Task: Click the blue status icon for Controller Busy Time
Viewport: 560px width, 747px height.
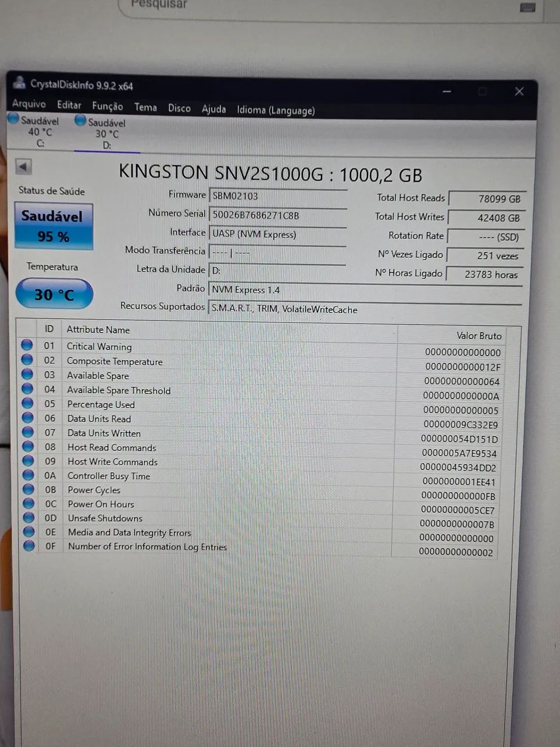Action: click(x=29, y=474)
